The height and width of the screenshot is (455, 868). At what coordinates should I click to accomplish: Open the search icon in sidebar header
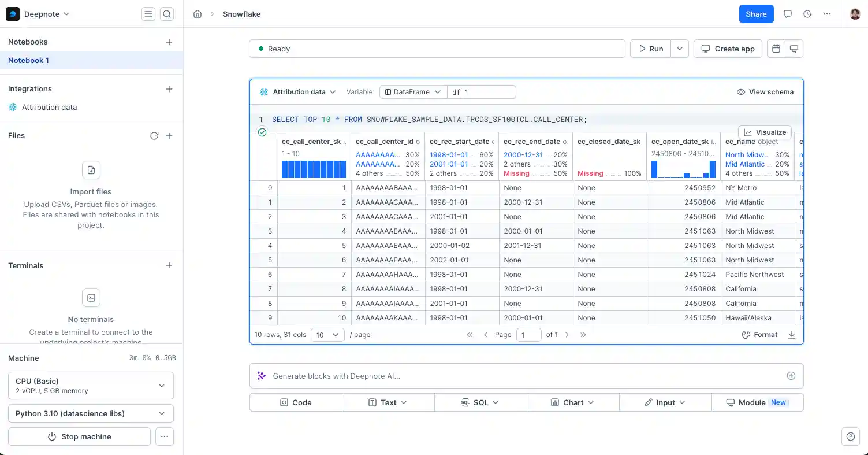[167, 14]
